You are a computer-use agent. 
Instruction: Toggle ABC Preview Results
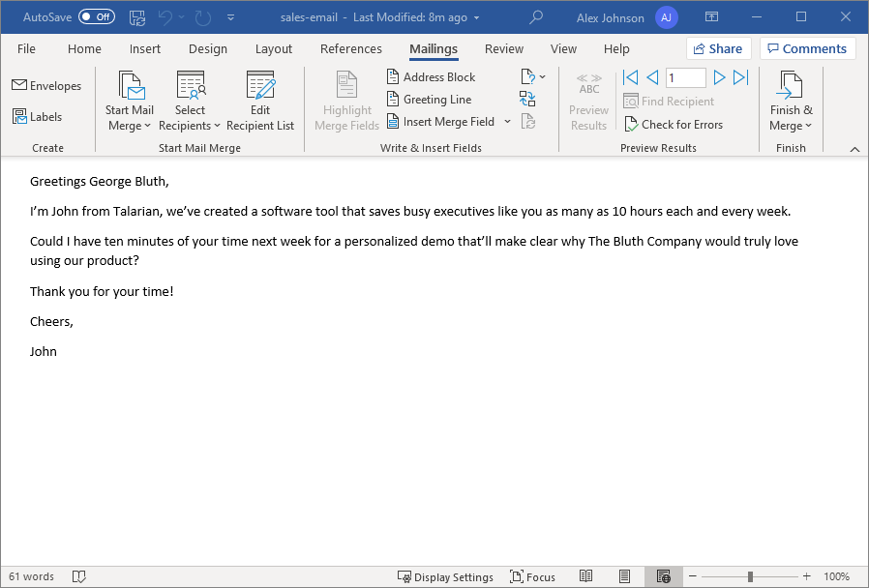[588, 100]
